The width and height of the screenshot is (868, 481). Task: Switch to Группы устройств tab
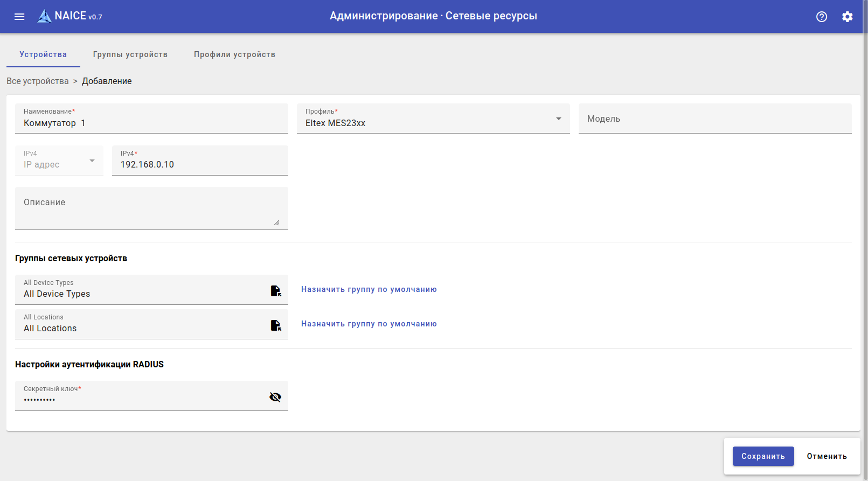click(x=130, y=54)
